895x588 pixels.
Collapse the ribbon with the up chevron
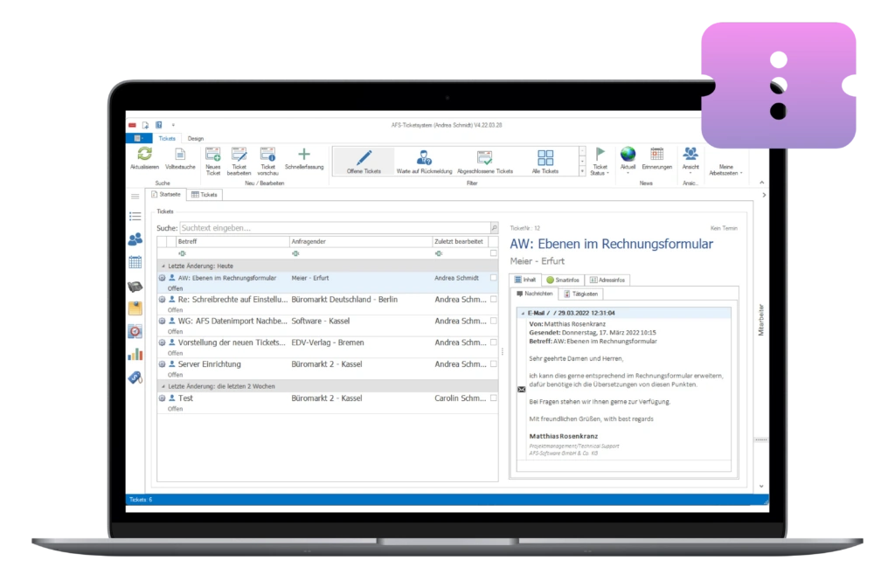[762, 183]
